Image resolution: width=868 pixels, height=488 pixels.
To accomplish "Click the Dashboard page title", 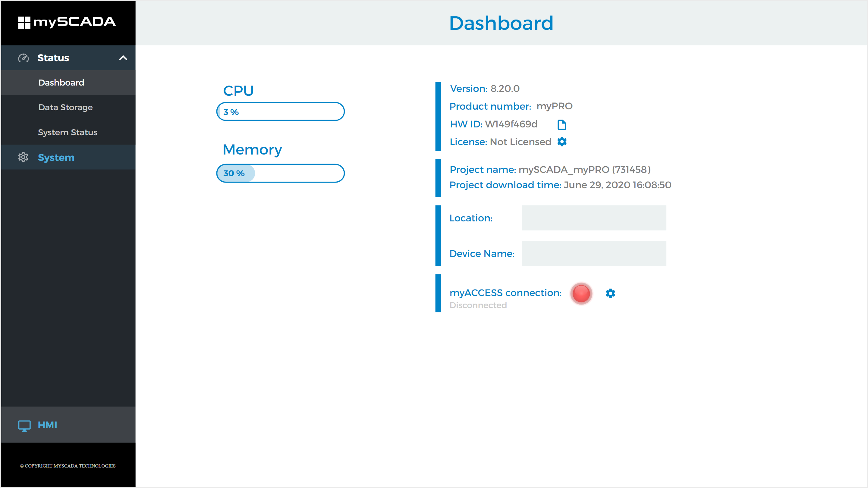I will pos(501,23).
